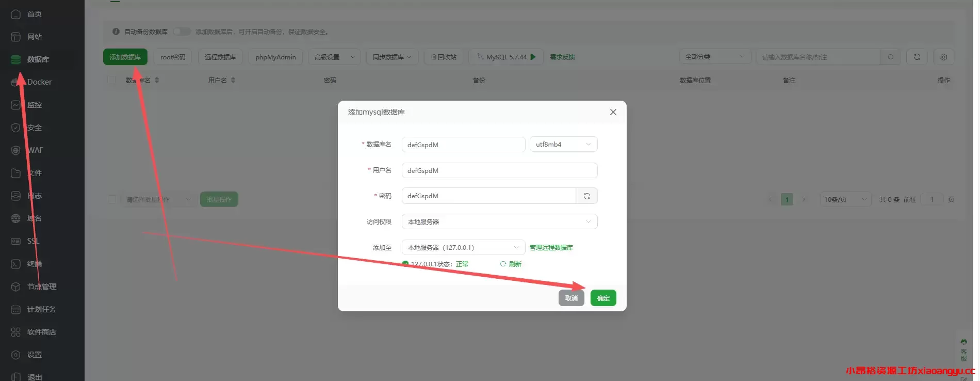The height and width of the screenshot is (381, 980).
Task: Open the 网站 sidebar item
Action: click(x=34, y=37)
